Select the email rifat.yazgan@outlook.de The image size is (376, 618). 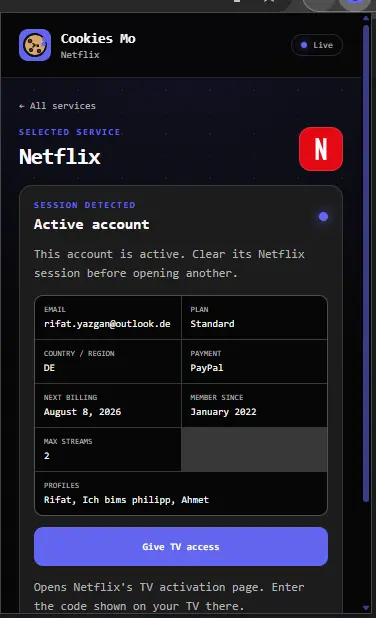[107, 324]
